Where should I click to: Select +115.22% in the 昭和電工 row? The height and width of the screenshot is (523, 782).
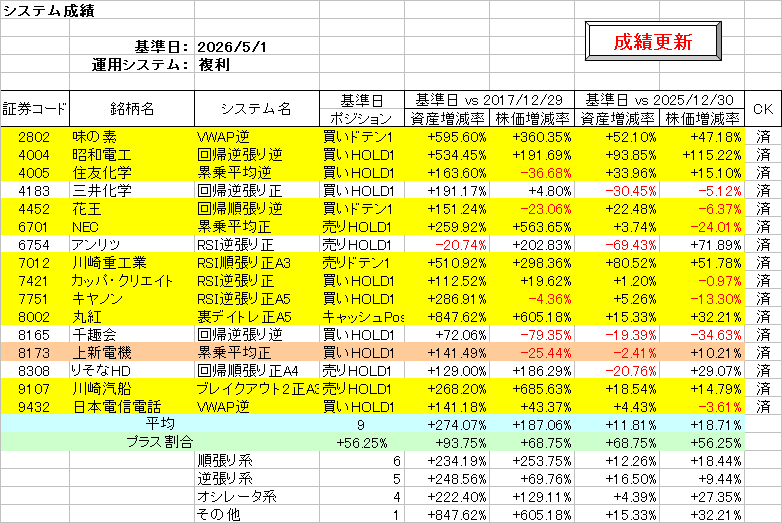tap(712, 155)
